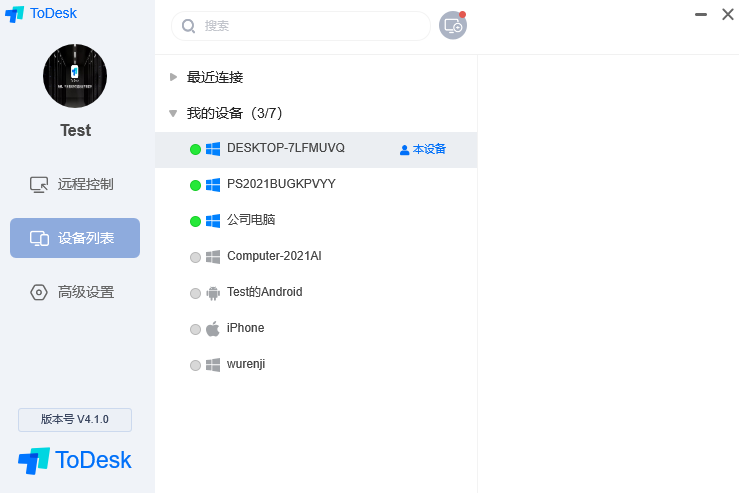This screenshot has height=493, width=739.
Task: Select the wurenji device
Action: tap(316, 365)
